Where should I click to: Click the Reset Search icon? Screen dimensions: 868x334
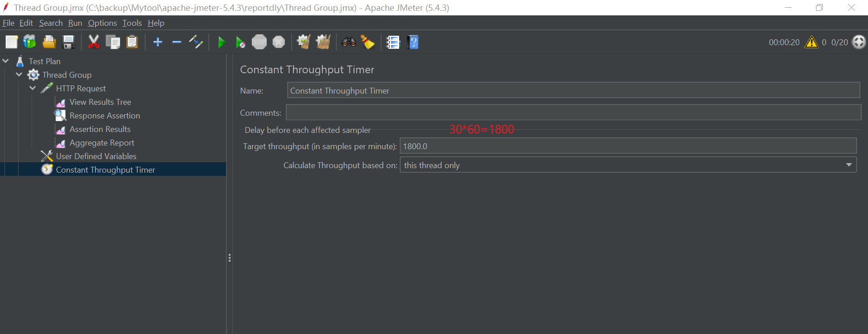tap(368, 42)
